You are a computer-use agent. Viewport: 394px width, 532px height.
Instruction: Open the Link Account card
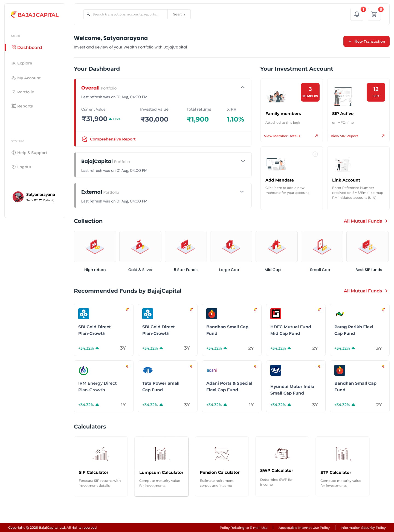(x=358, y=178)
